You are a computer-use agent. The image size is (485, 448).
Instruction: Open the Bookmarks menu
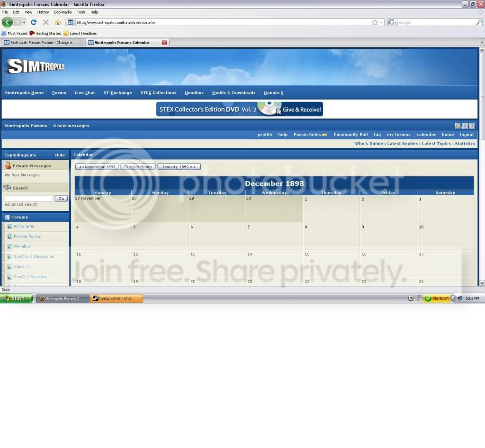pyautogui.click(x=63, y=12)
